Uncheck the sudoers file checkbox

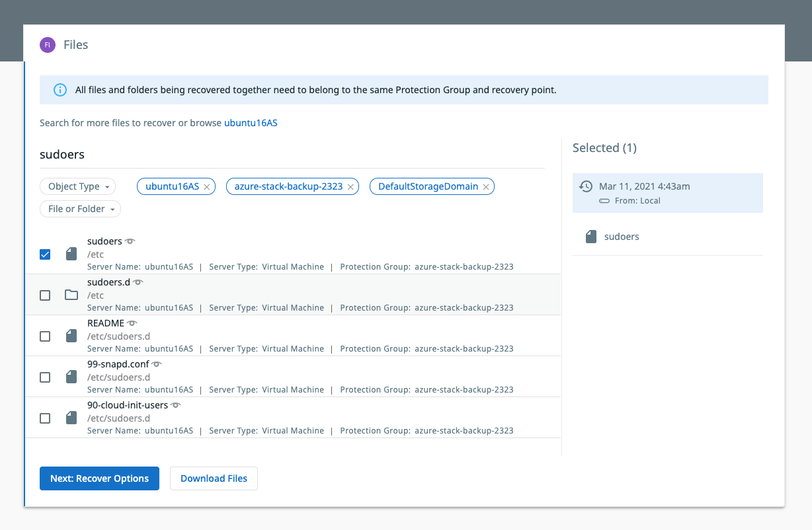[x=45, y=254]
